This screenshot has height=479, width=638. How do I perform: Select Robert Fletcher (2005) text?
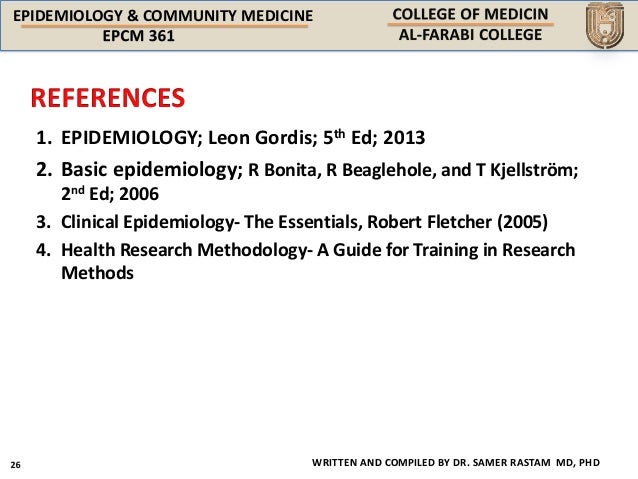(457, 222)
